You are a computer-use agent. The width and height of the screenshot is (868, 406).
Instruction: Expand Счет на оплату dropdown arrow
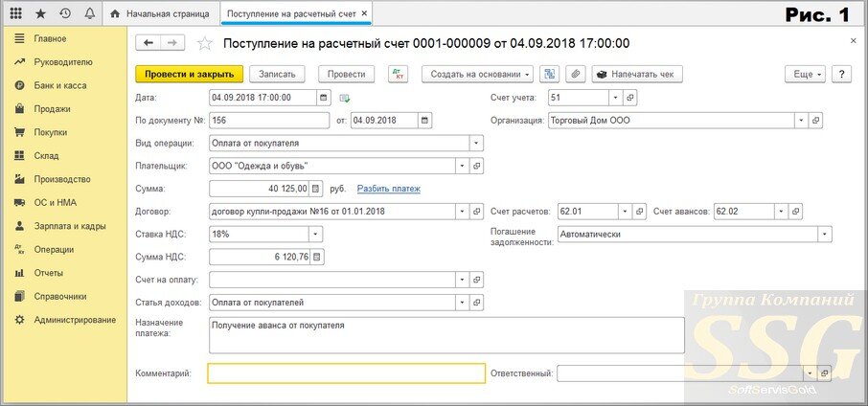[463, 280]
